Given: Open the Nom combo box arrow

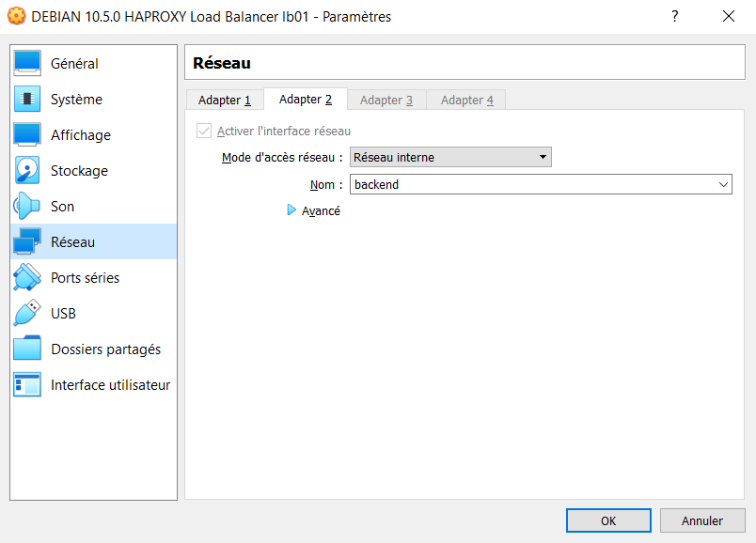Looking at the screenshot, I should click(722, 184).
